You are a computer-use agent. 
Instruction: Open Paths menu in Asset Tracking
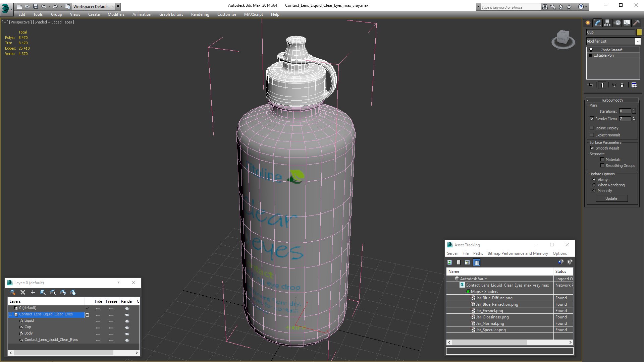(478, 253)
